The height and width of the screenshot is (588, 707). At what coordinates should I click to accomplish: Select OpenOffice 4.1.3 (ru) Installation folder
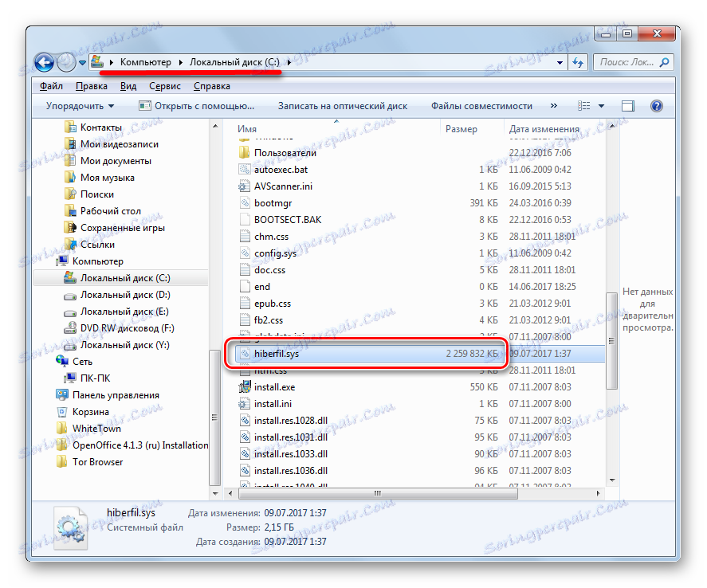132,445
